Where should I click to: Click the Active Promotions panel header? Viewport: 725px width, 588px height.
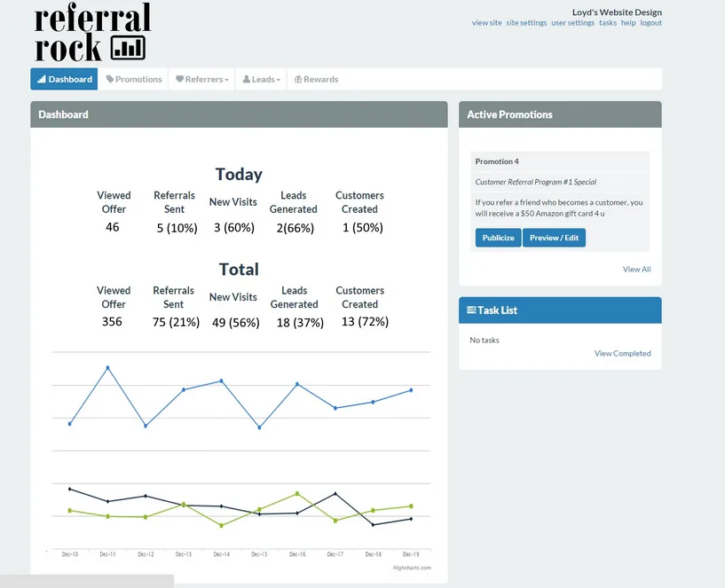click(560, 114)
